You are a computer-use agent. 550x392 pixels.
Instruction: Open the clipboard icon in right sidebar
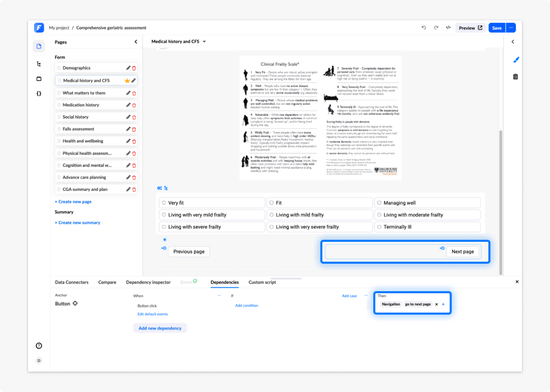point(515,76)
